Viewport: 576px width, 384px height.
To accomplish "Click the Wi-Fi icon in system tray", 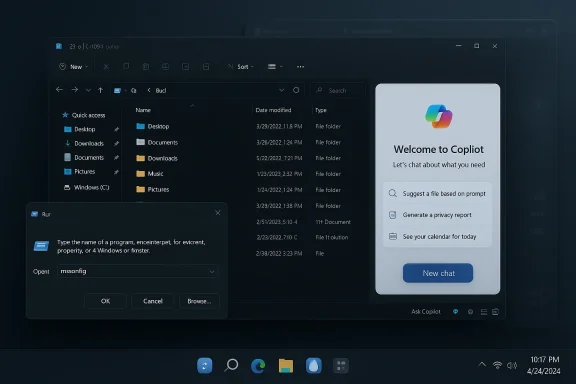I will 497,365.
